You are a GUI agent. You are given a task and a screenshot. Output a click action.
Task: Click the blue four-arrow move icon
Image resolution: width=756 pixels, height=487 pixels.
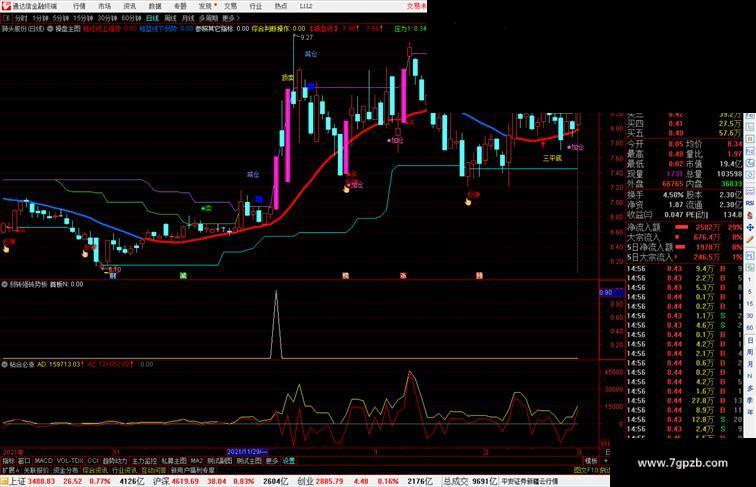click(x=750, y=227)
